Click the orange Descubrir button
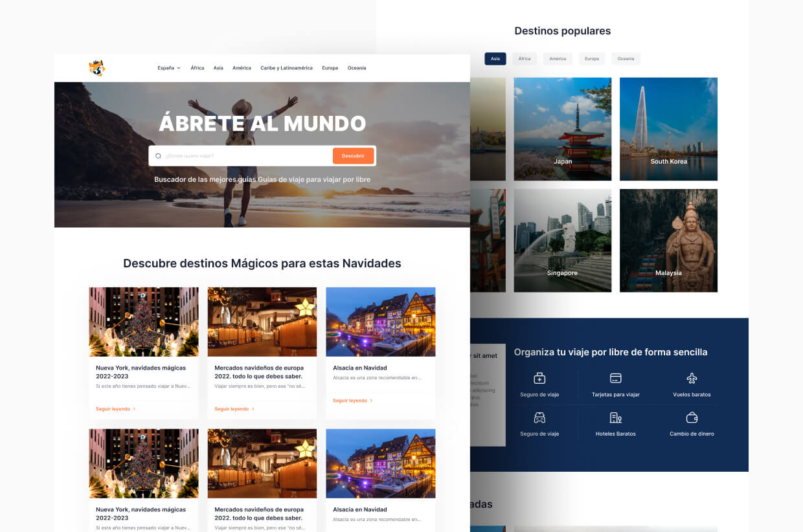803x532 pixels. (353, 156)
